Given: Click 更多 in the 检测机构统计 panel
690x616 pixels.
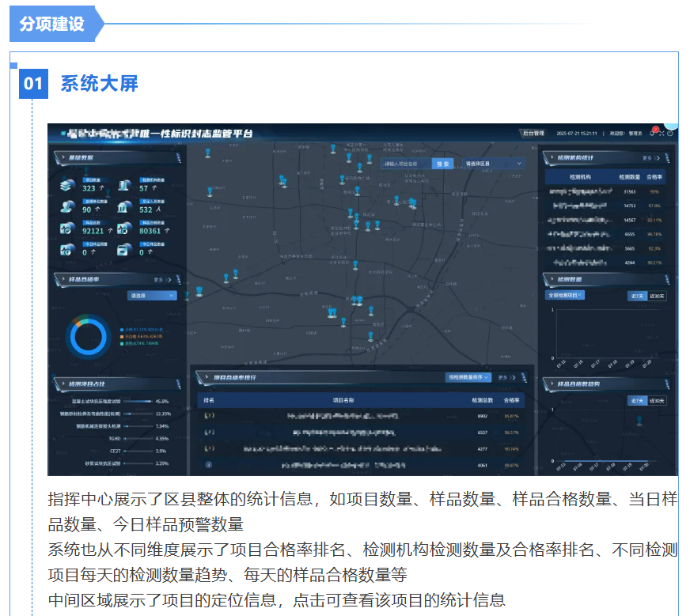Looking at the screenshot, I should 647,158.
